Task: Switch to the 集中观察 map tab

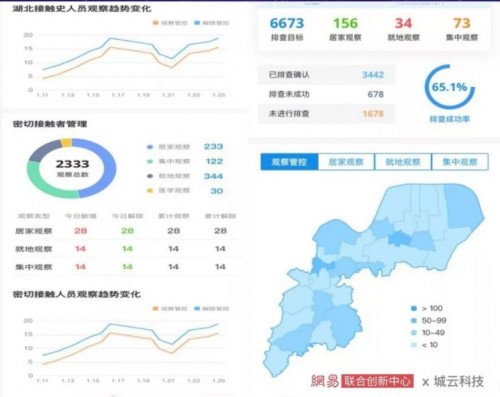Action: [x=460, y=162]
